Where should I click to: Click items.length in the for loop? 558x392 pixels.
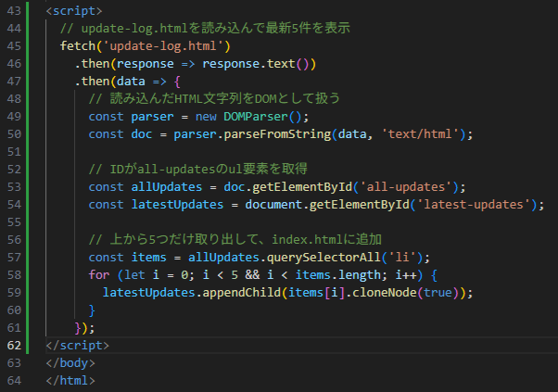pyautogui.click(x=338, y=275)
